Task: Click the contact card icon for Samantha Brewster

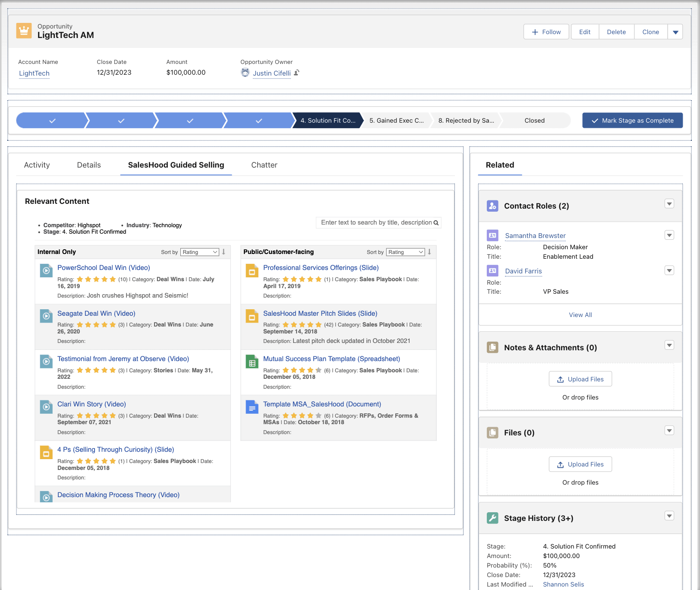Action: 492,235
